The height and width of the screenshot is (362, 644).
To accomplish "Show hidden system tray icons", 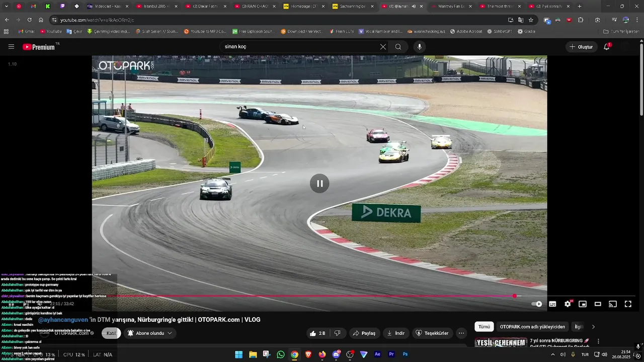I will click(x=553, y=354).
